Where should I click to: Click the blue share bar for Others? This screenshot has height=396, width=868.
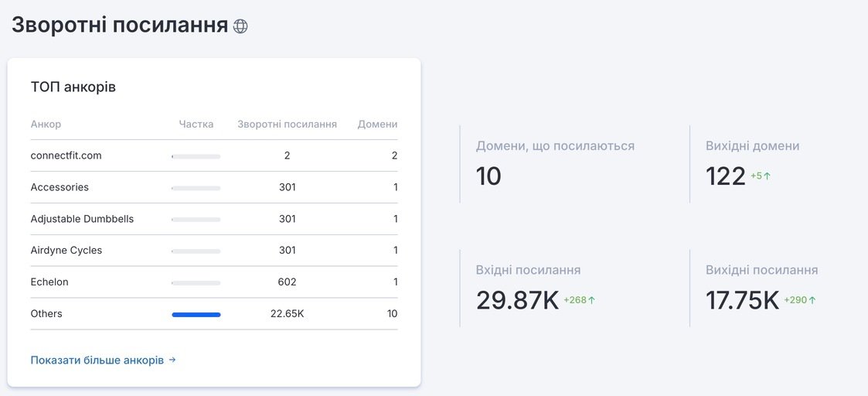[196, 315]
